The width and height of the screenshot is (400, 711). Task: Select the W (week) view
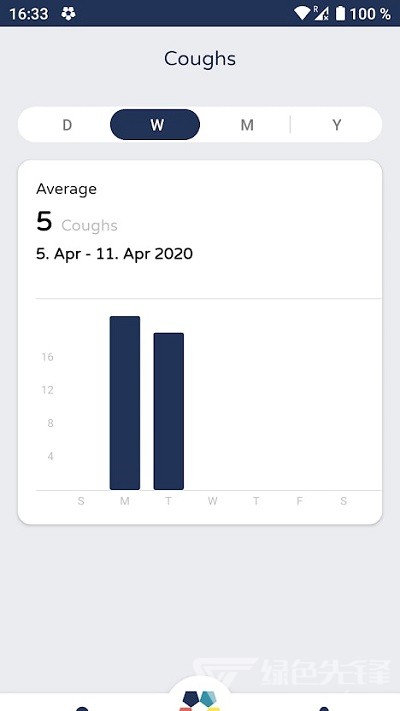point(155,124)
